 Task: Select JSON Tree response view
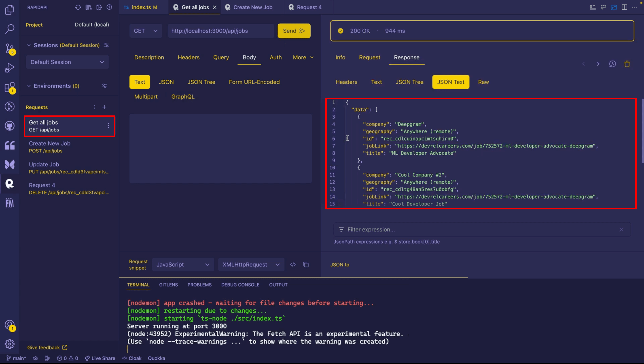409,82
